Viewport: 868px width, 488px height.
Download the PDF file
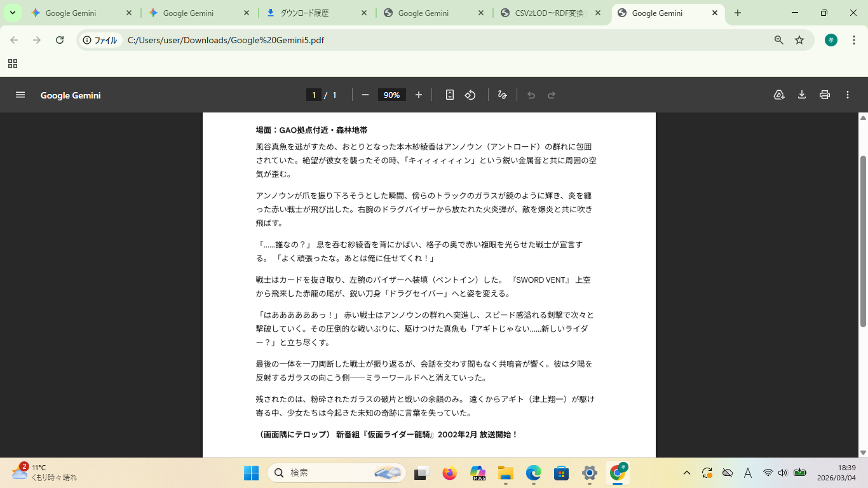pyautogui.click(x=802, y=95)
